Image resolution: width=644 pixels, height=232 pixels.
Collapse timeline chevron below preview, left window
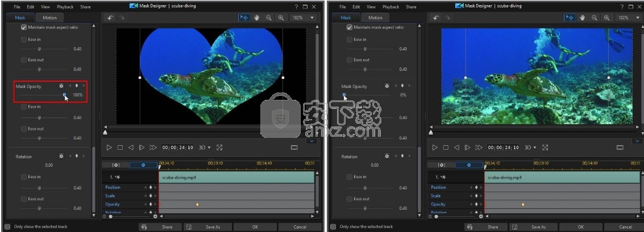[x=311, y=141]
